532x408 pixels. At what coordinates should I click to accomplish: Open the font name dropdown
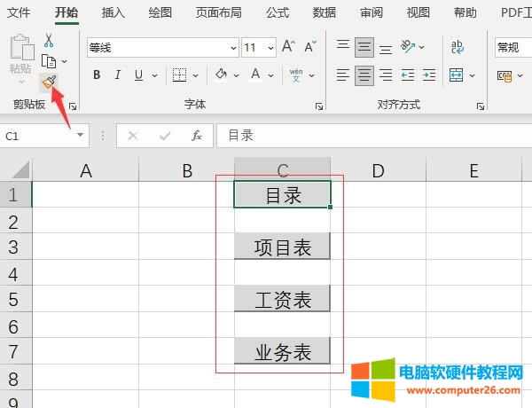tap(232, 48)
